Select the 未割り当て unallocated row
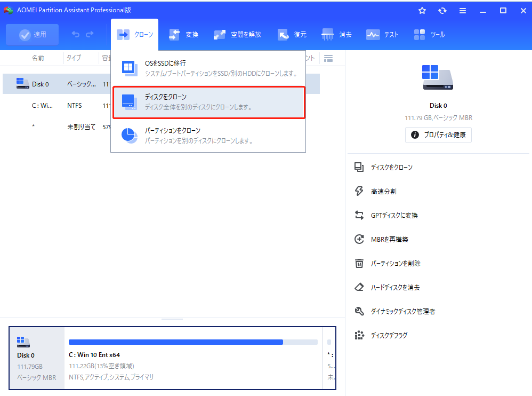The width and height of the screenshot is (532, 396). coord(57,126)
